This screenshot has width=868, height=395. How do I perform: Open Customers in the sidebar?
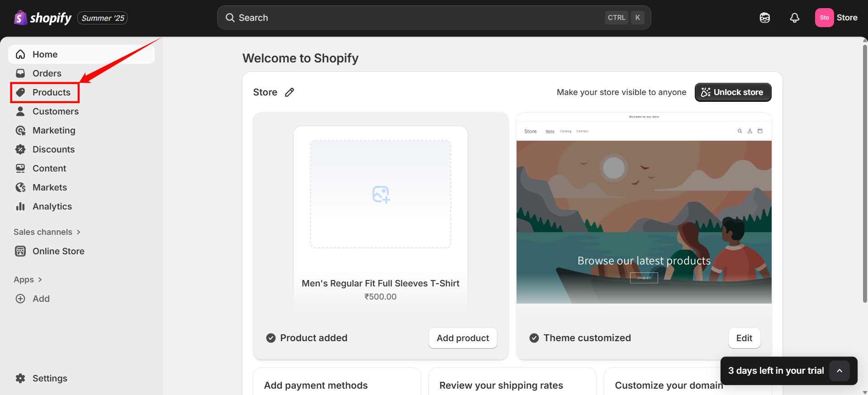coord(81,111)
